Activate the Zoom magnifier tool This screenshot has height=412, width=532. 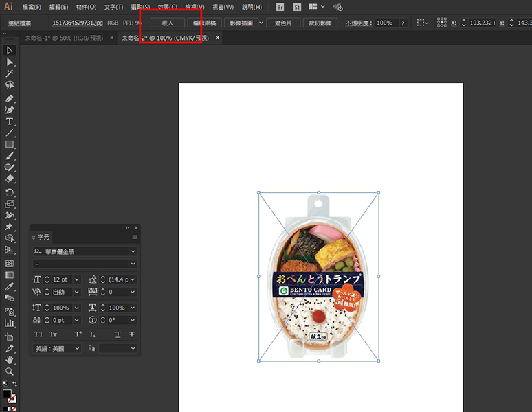click(10, 371)
